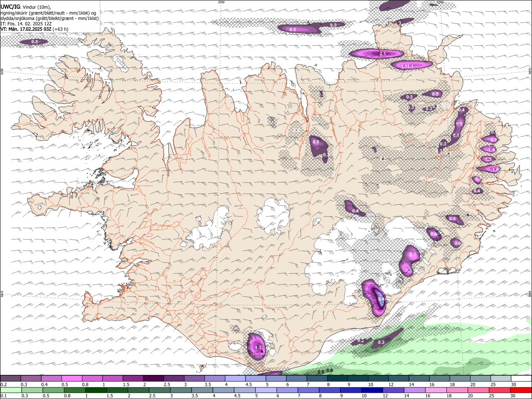Select the '0.3' value below the header box
532x399 pixels.
[34, 42]
